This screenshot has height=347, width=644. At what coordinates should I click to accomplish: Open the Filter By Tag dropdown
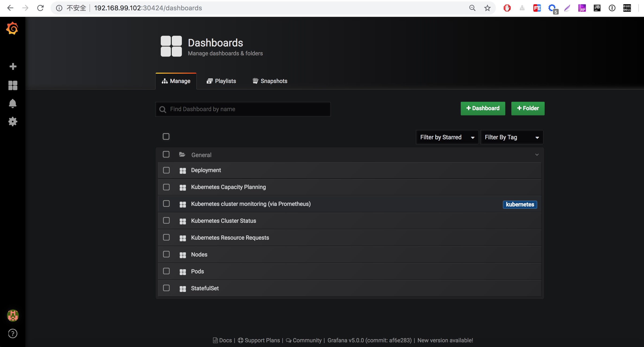(512, 137)
